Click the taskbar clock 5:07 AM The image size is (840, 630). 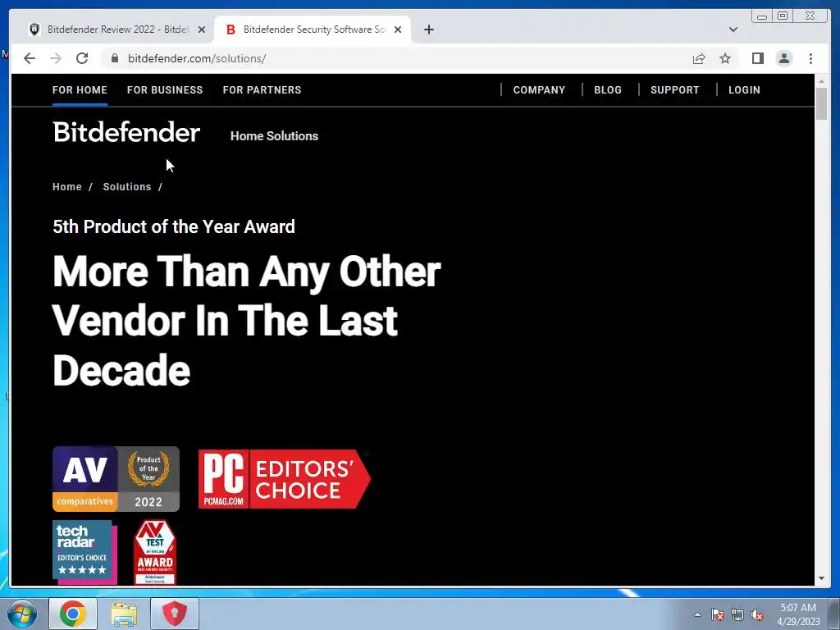pos(798,614)
